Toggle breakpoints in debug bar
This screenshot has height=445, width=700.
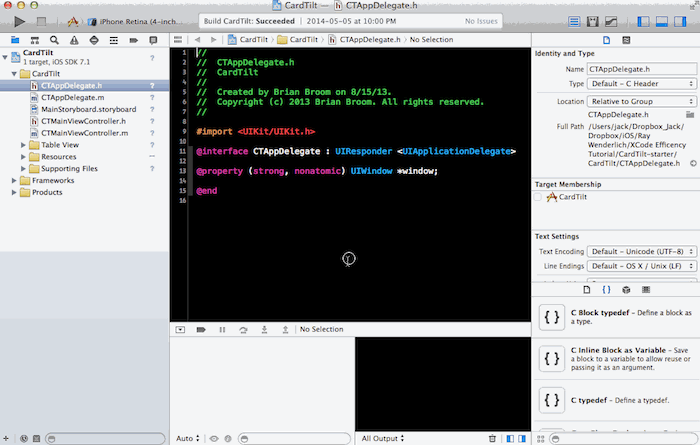201,329
